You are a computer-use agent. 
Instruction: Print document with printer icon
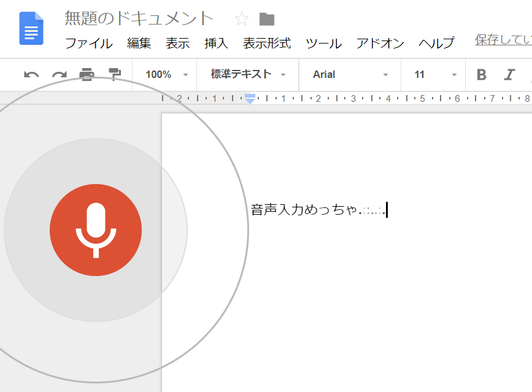pyautogui.click(x=87, y=74)
